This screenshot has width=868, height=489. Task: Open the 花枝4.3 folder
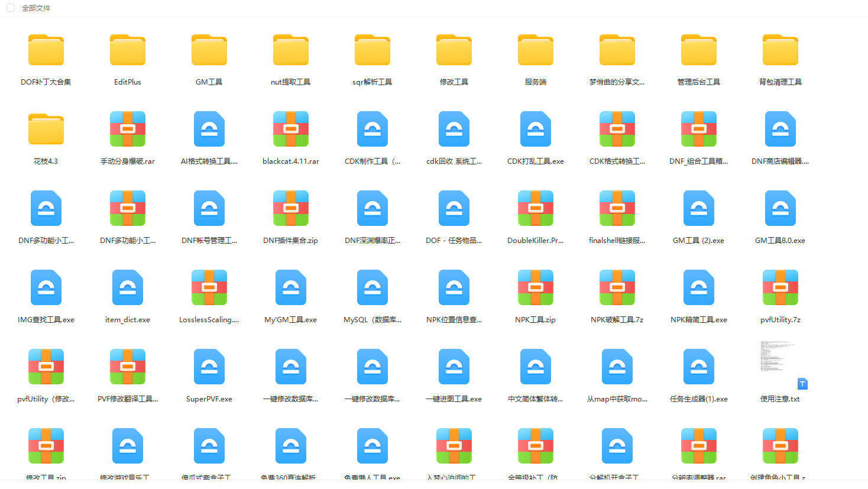46,129
